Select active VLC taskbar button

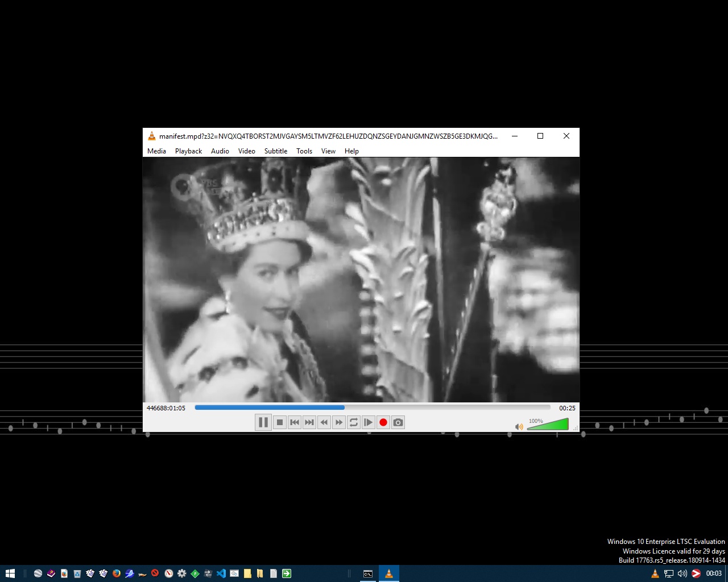[x=389, y=573]
